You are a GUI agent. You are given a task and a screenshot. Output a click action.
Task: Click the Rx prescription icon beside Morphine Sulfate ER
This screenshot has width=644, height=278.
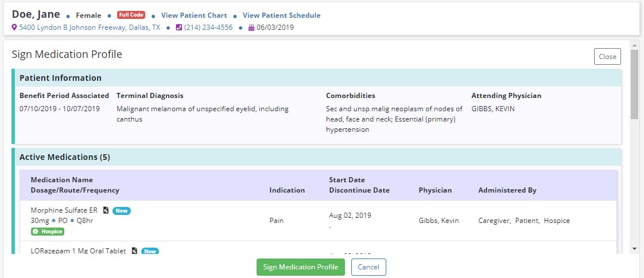pos(106,210)
